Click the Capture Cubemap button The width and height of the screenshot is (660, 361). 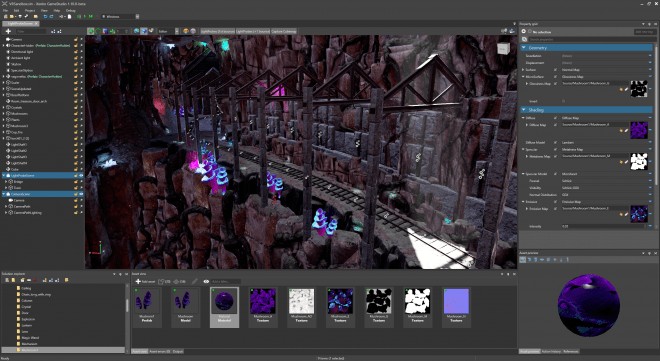pos(284,31)
